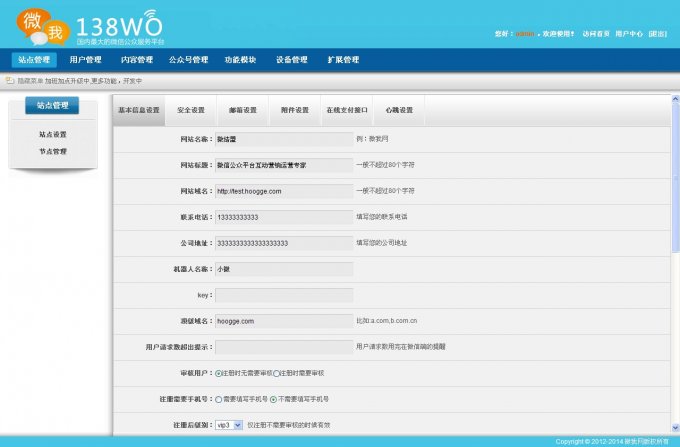
Task: Select 不需要填写手机号 radio option
Action: 273,399
